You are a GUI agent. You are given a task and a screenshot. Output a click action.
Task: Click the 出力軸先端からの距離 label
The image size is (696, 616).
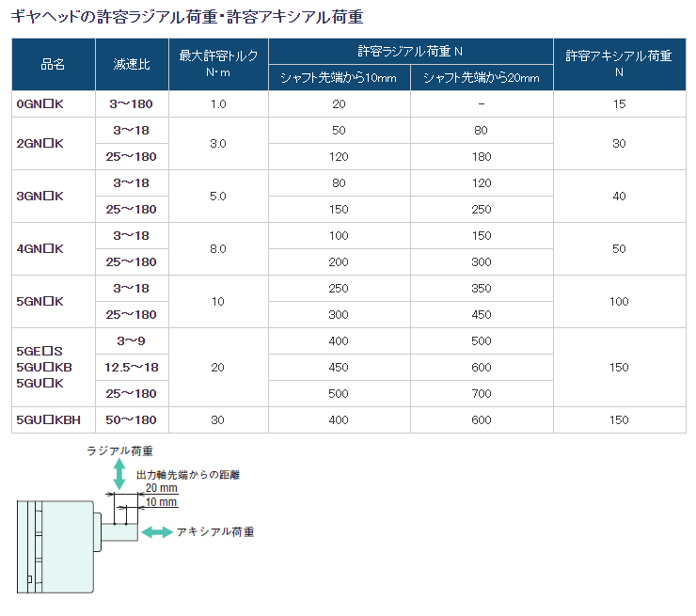click(x=188, y=475)
